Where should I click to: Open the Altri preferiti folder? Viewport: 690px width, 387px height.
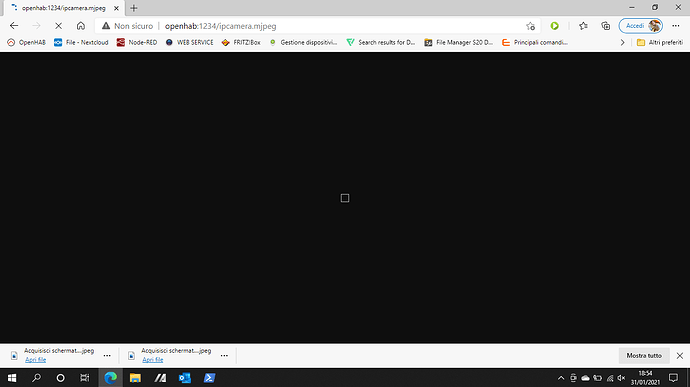click(660, 42)
